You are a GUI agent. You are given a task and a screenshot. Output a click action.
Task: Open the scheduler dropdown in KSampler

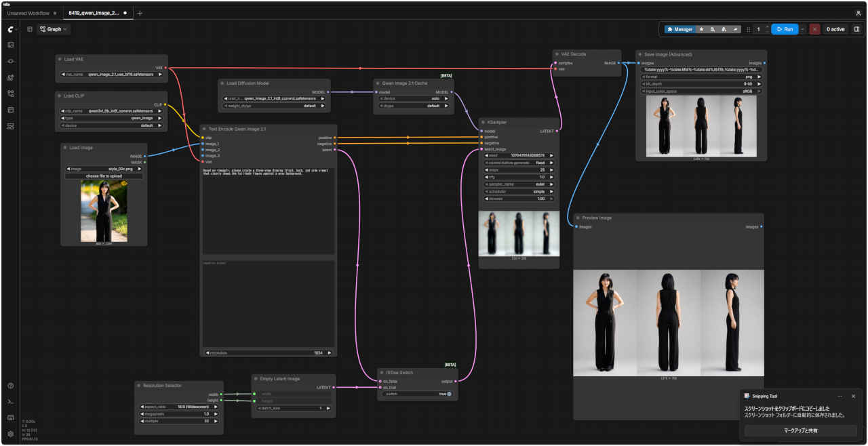[x=519, y=191]
